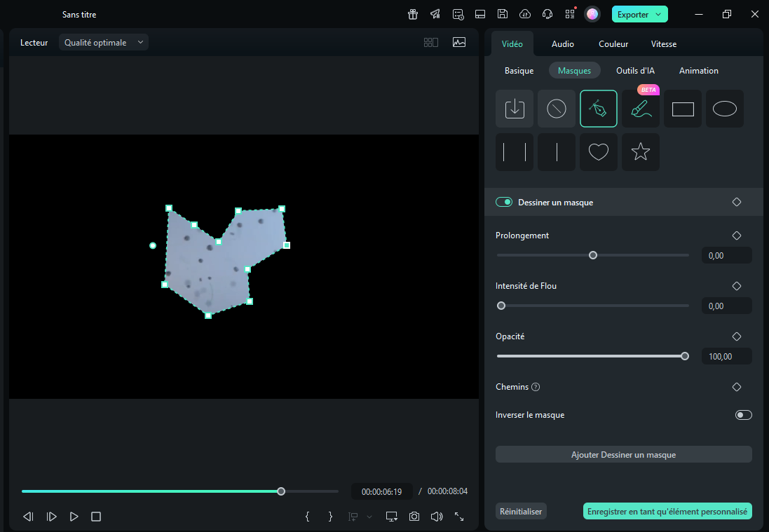Click the Réinitialiser button
The height and width of the screenshot is (532, 769).
point(521,512)
